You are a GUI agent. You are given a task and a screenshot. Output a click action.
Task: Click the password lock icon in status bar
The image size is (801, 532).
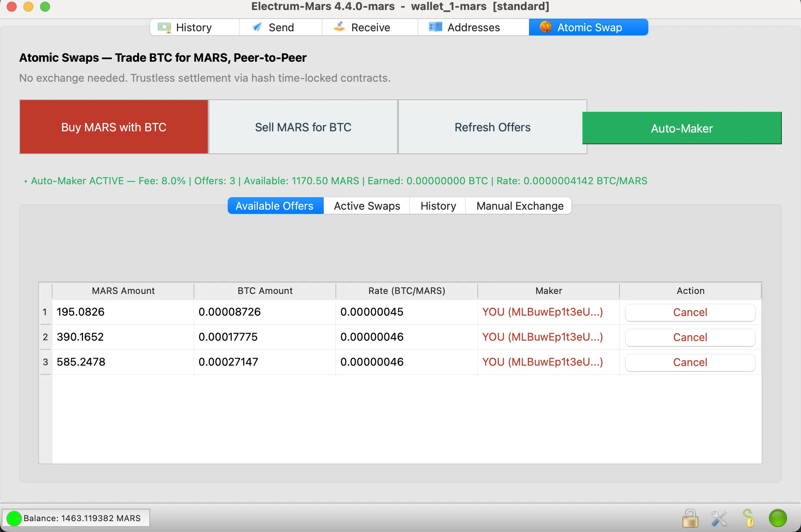(690, 518)
